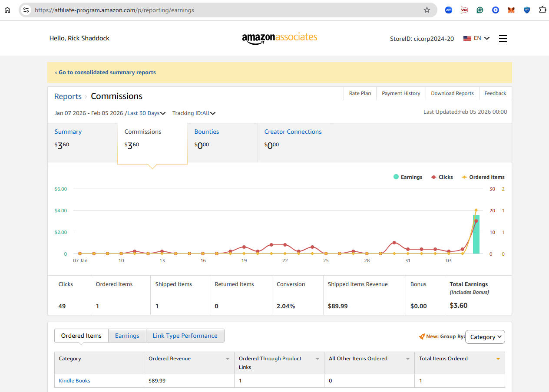Click the Grammarly extension icon

(480, 10)
